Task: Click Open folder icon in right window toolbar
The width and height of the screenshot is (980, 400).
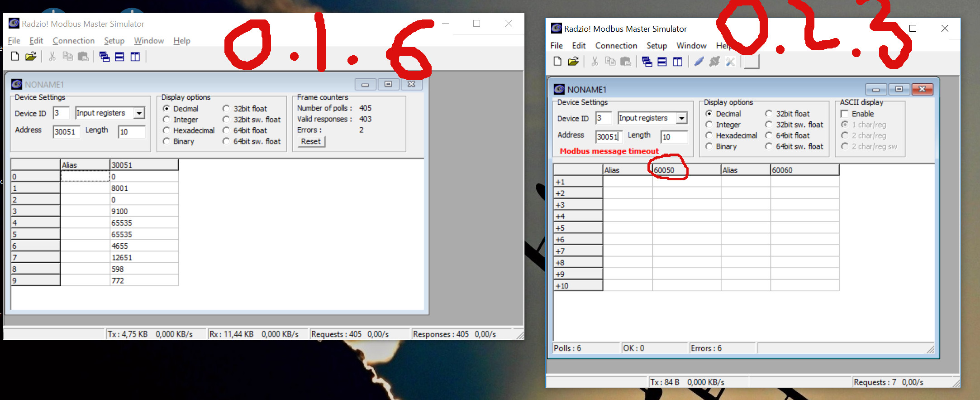Action: click(573, 62)
